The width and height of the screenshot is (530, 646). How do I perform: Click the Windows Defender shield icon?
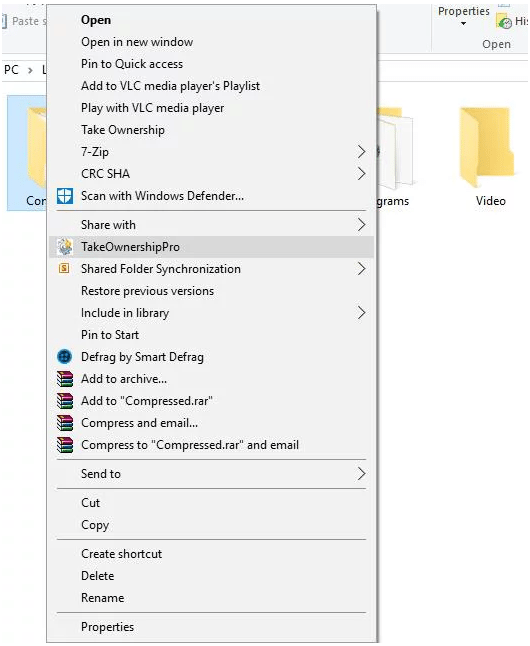pos(65,196)
